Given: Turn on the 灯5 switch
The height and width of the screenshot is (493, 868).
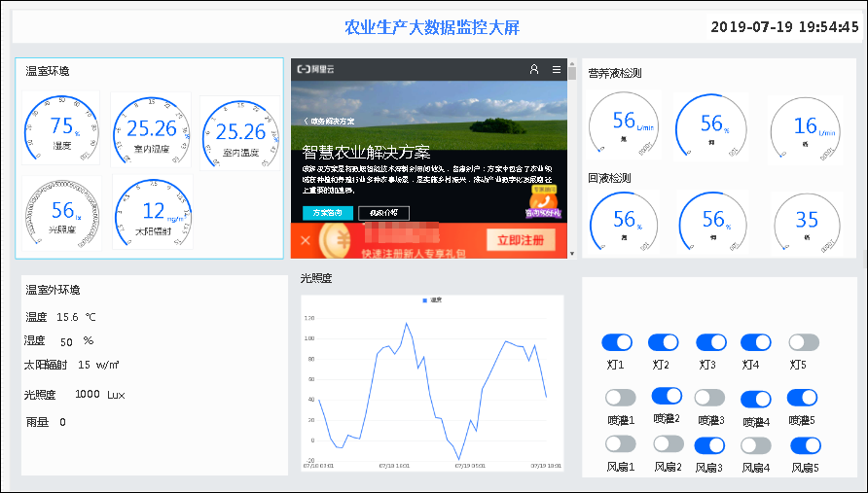Looking at the screenshot, I should point(804,342).
